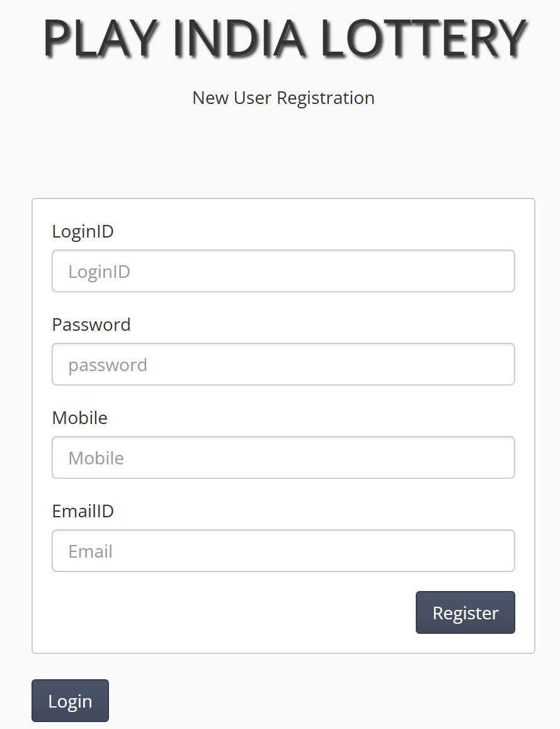Click the Mobile field label
This screenshot has height=729, width=560.
(x=79, y=418)
